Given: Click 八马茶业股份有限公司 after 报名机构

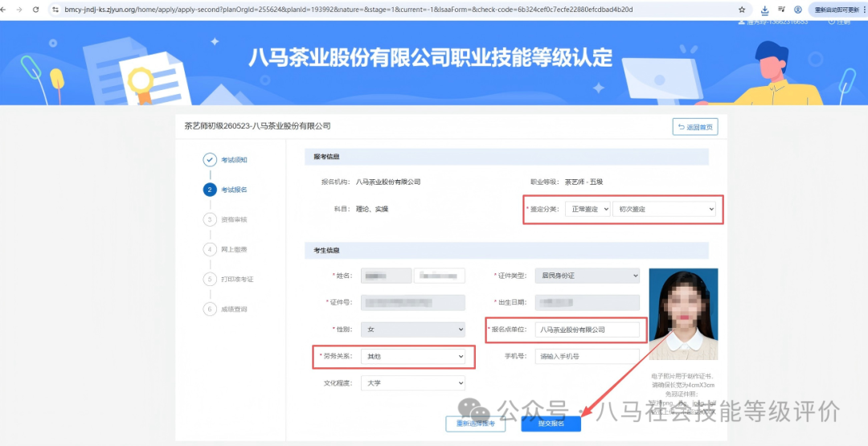Looking at the screenshot, I should (x=388, y=182).
